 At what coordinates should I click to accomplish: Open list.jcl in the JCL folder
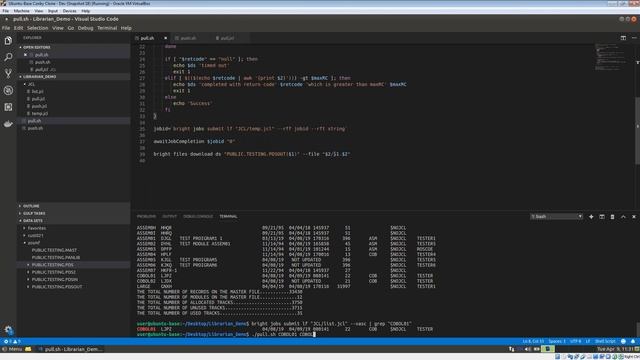point(38,91)
